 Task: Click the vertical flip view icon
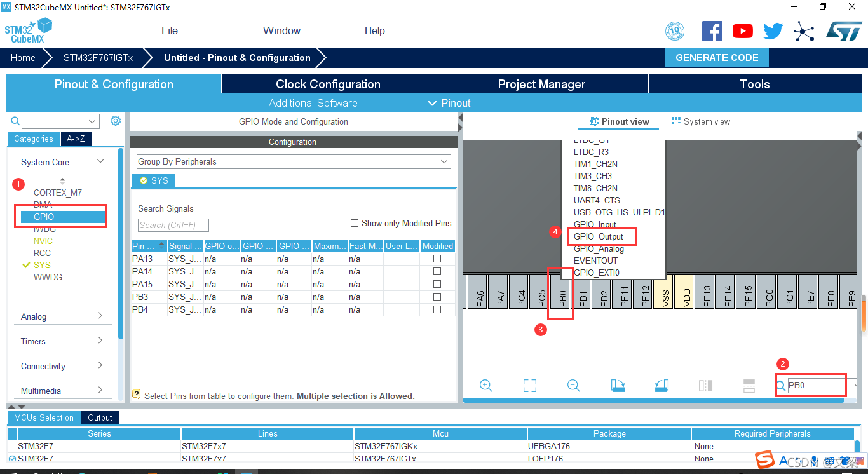[705, 385]
